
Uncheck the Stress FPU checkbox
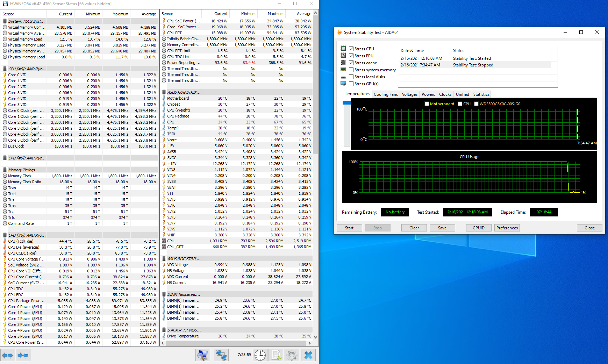351,56
